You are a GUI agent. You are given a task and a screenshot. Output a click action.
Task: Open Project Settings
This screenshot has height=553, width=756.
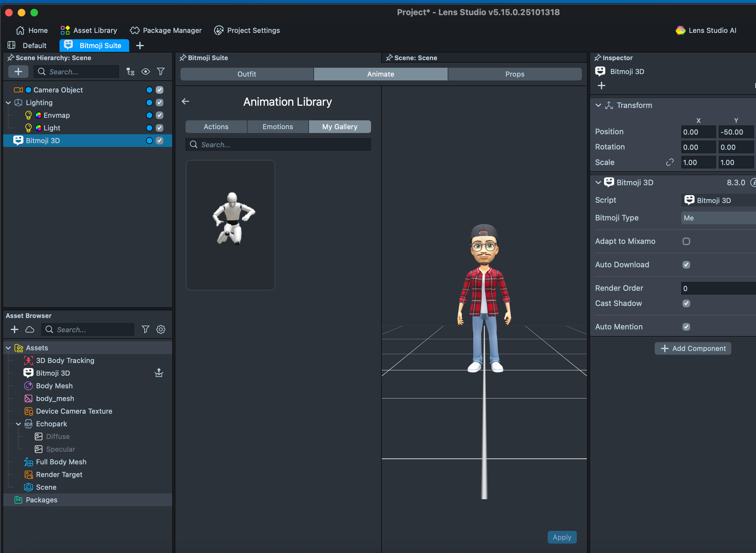click(x=247, y=30)
